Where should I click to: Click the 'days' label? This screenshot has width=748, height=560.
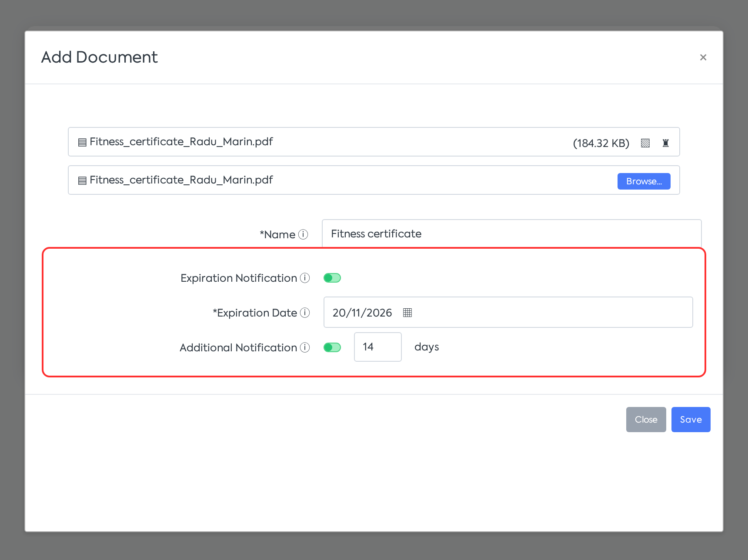point(427,347)
